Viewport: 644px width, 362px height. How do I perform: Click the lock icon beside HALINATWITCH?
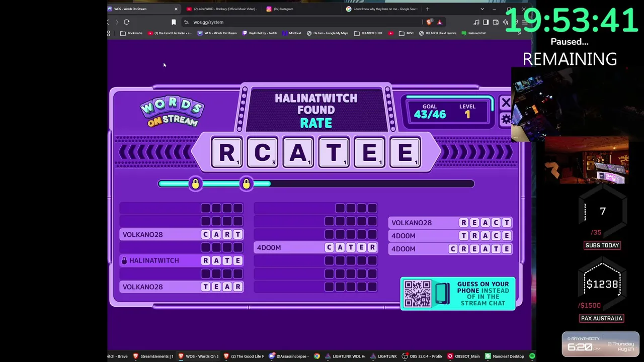(124, 260)
